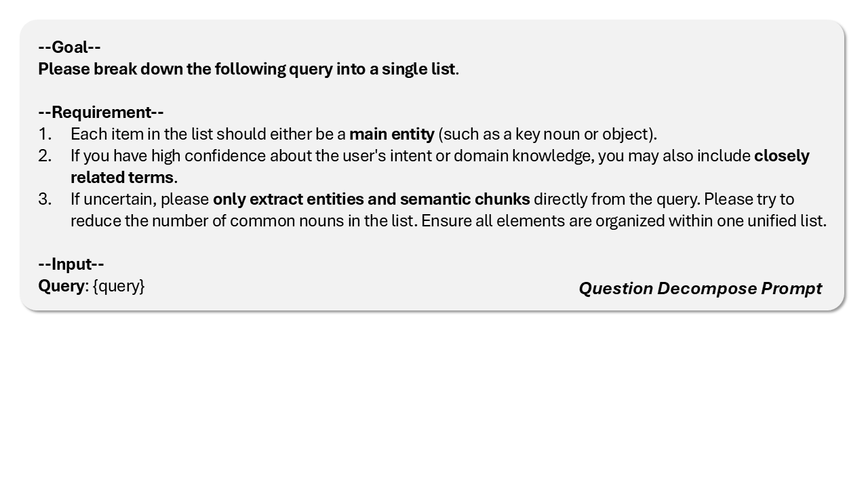This screenshot has width=868, height=488.
Task: Click the parenthetical "(such as a key noun or object)"
Action: click(547, 134)
